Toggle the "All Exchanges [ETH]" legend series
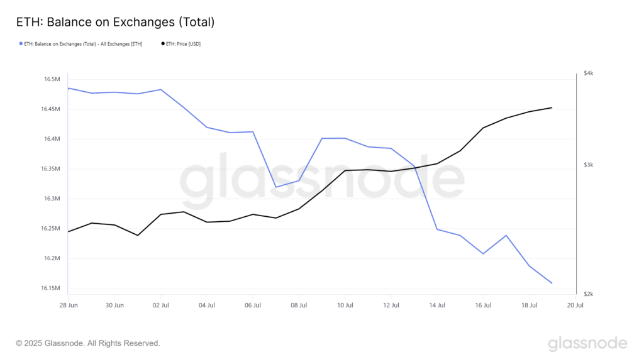This screenshot has height=362, width=644. [82, 44]
